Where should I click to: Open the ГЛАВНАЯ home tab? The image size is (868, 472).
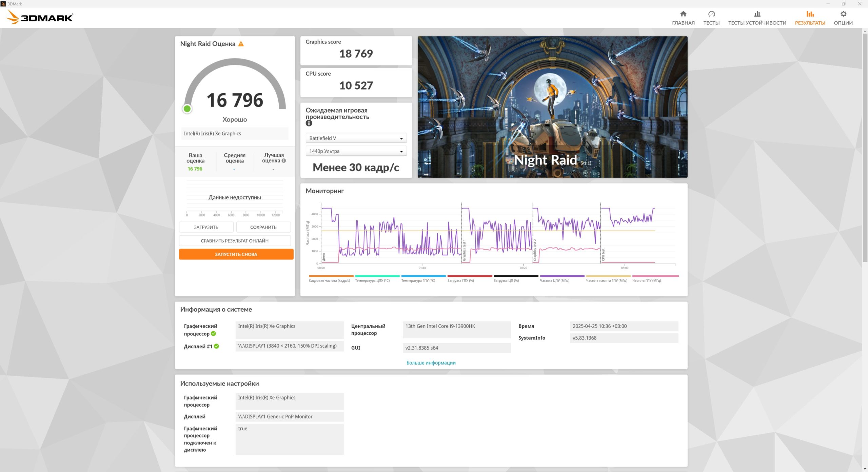pos(683,18)
